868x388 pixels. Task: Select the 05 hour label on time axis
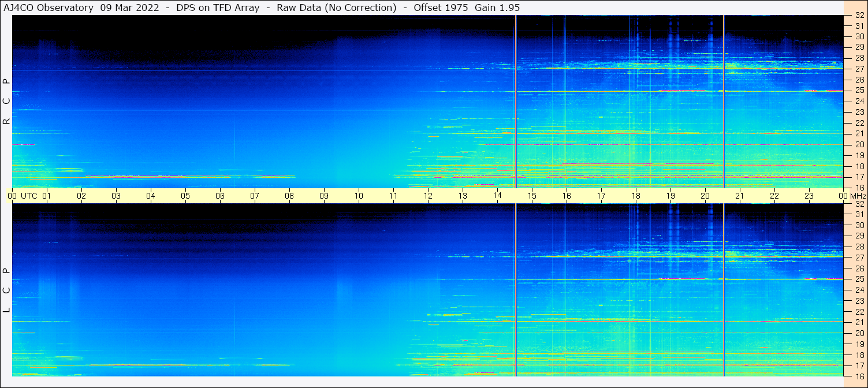pos(185,196)
